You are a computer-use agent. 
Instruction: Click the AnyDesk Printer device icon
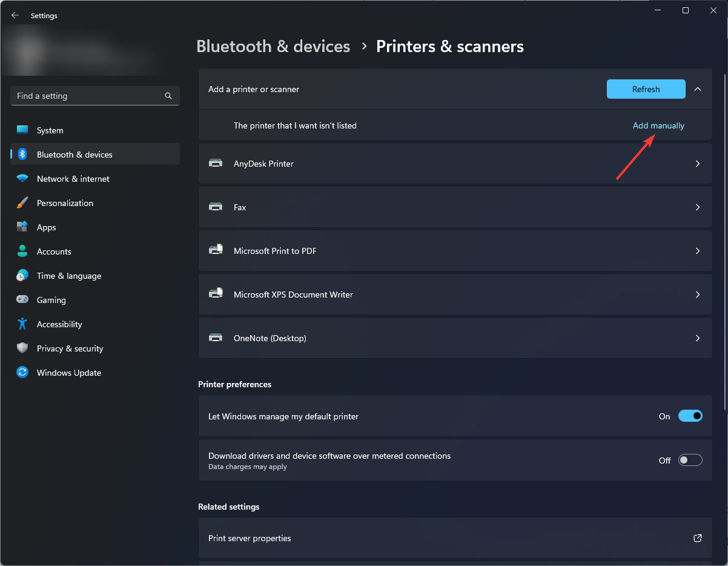[x=216, y=164]
